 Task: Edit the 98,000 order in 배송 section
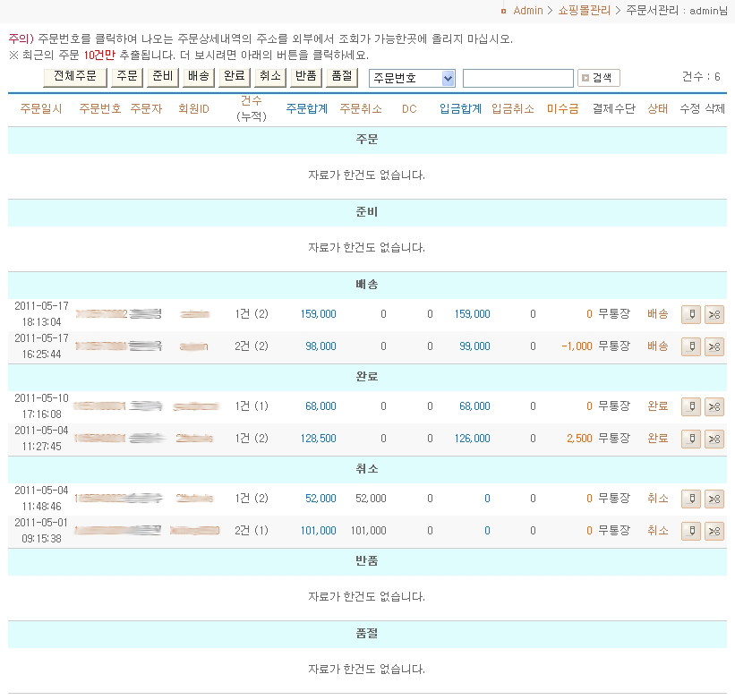[x=690, y=346]
